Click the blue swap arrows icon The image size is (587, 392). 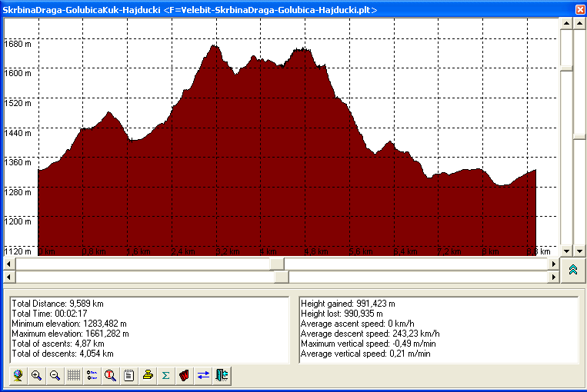pyautogui.click(x=203, y=376)
